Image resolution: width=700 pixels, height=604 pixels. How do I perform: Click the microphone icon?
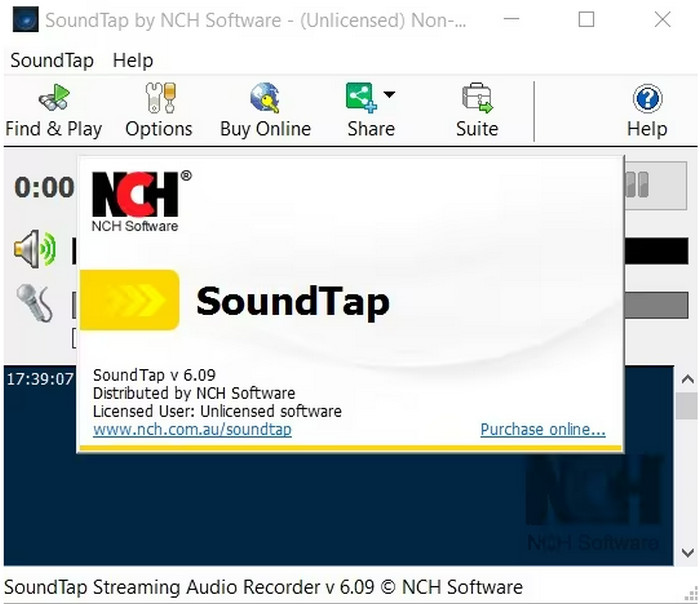tap(34, 304)
